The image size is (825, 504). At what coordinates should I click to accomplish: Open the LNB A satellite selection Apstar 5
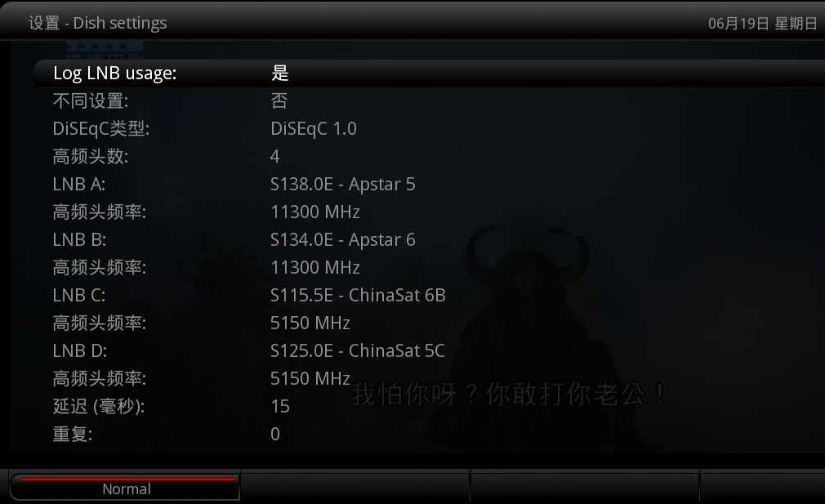point(430,184)
